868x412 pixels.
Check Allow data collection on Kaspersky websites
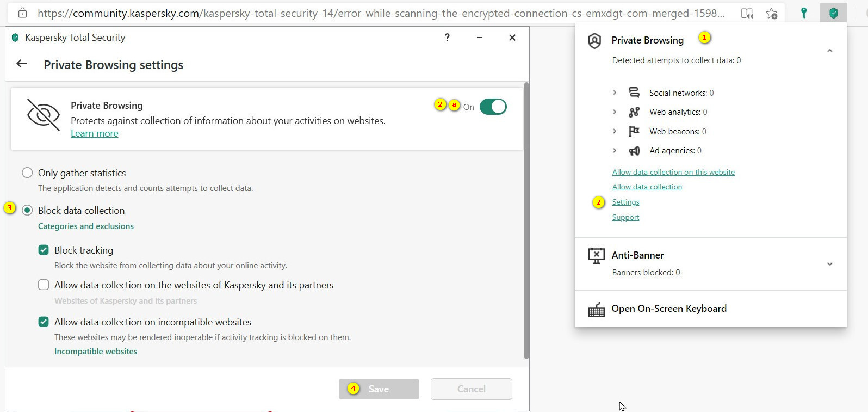coord(44,285)
